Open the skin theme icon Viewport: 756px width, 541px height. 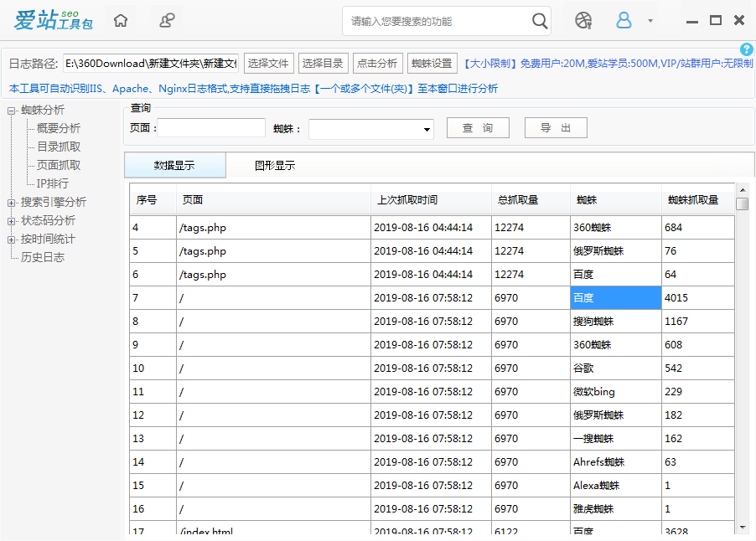click(x=583, y=21)
